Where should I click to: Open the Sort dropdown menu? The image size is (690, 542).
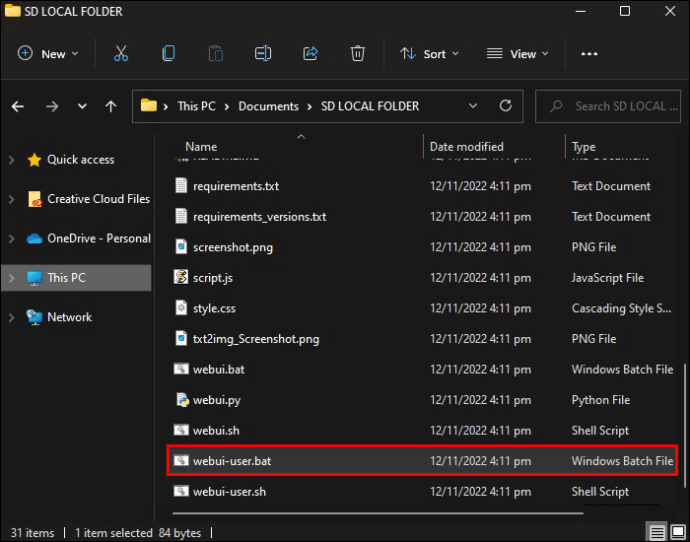[x=429, y=54]
